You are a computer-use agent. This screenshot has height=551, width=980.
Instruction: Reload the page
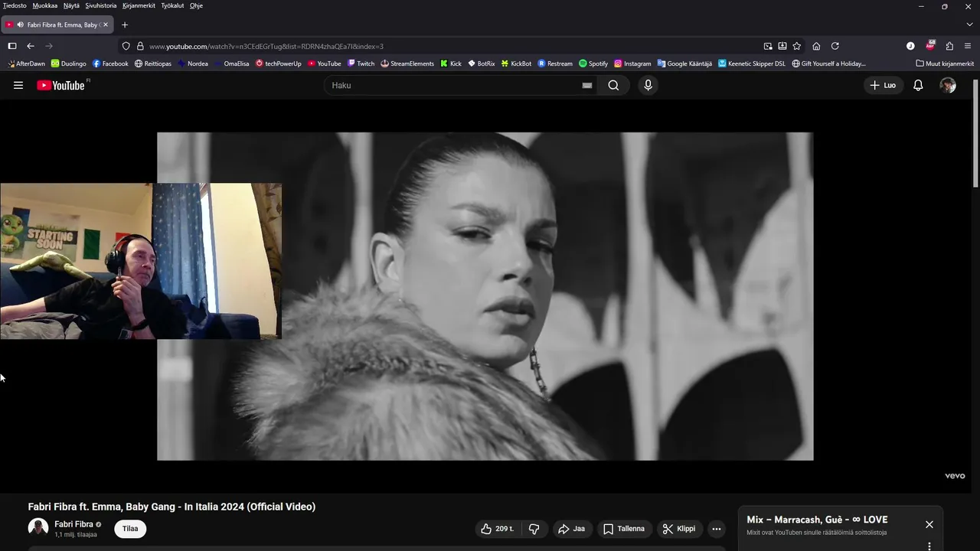click(x=835, y=46)
